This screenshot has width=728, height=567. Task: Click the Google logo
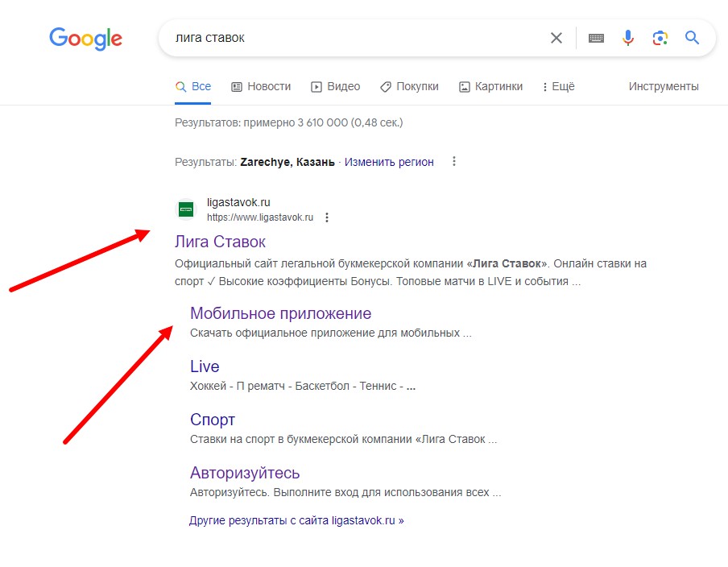coord(86,39)
